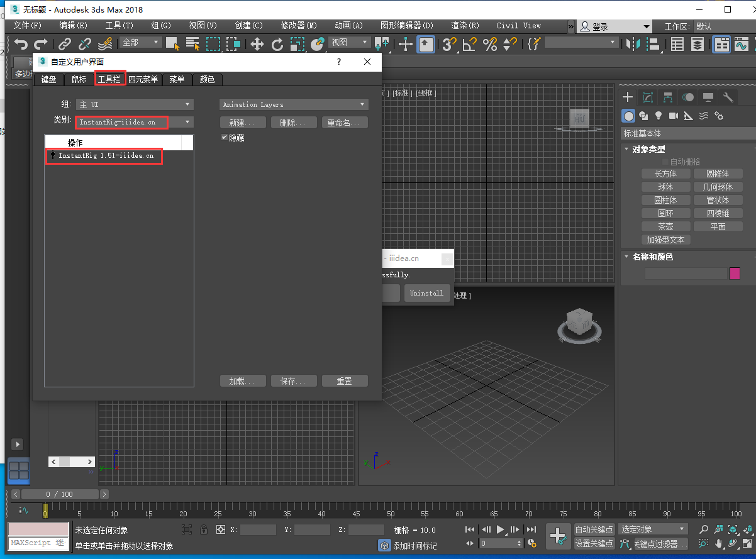Switch to the Utilities wrench panel tab
Screen dimensions: 756x559
728,97
